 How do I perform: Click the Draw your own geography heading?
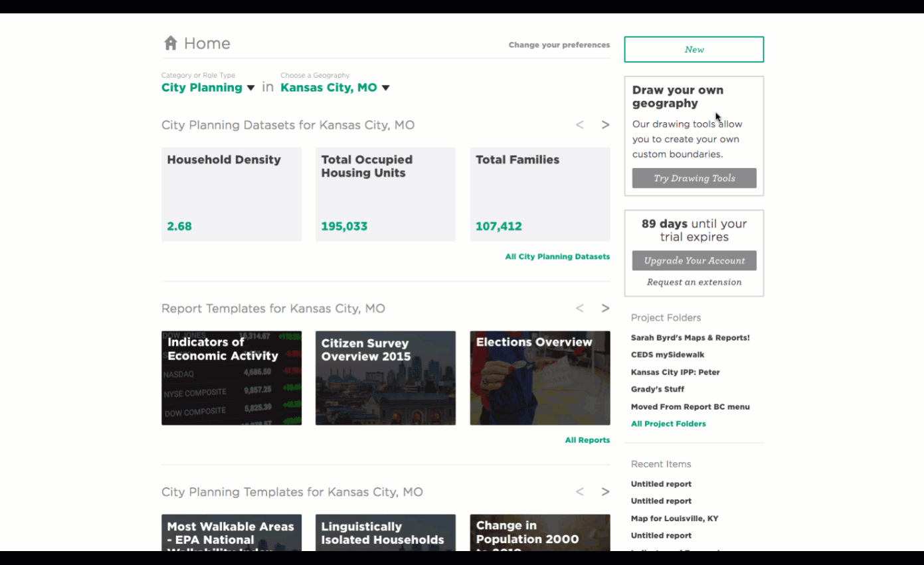(x=678, y=97)
